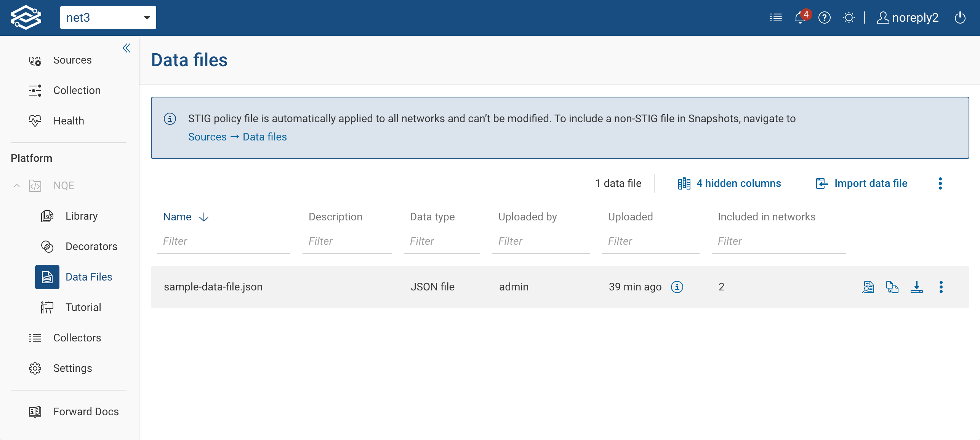Click the Collectors list icon

coord(35,338)
